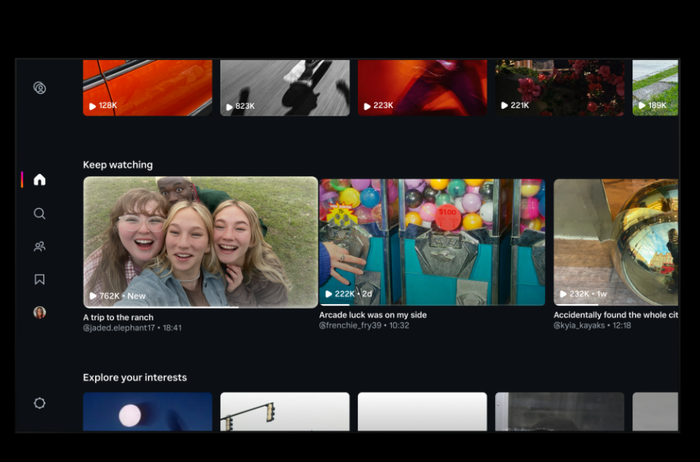Play the red blurred video with 223K views
The image size is (700, 462).
pos(422,88)
